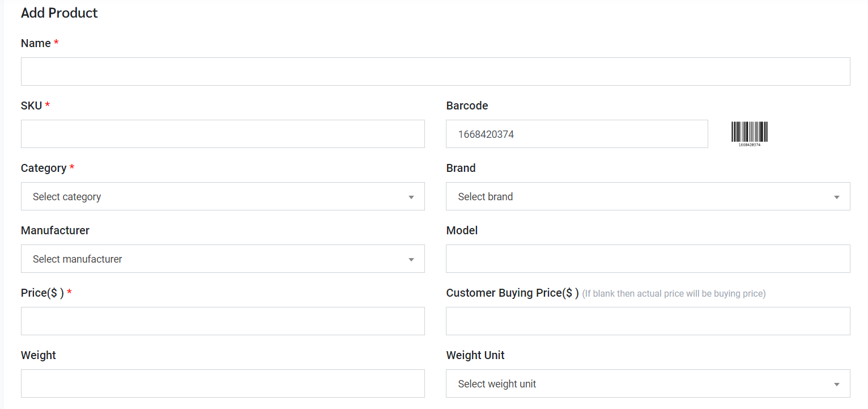Click the Brand field label
868x409 pixels.
tap(461, 168)
